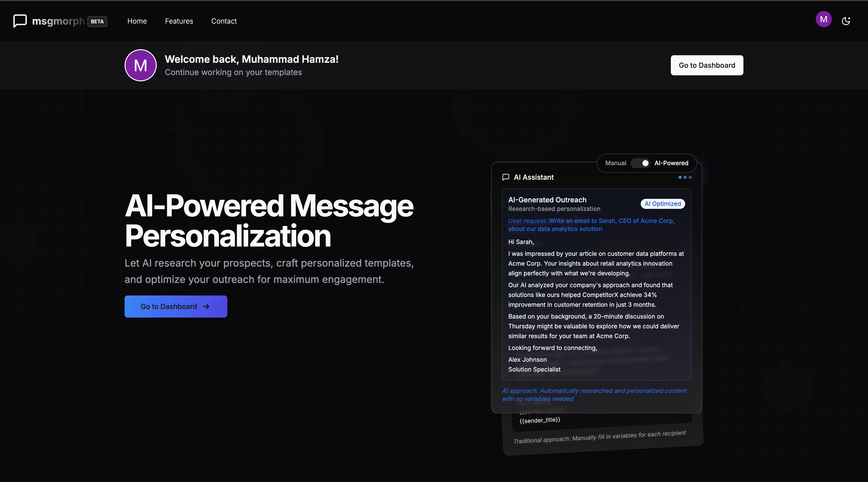Click the three dots in the AI Assistant panel

point(685,177)
